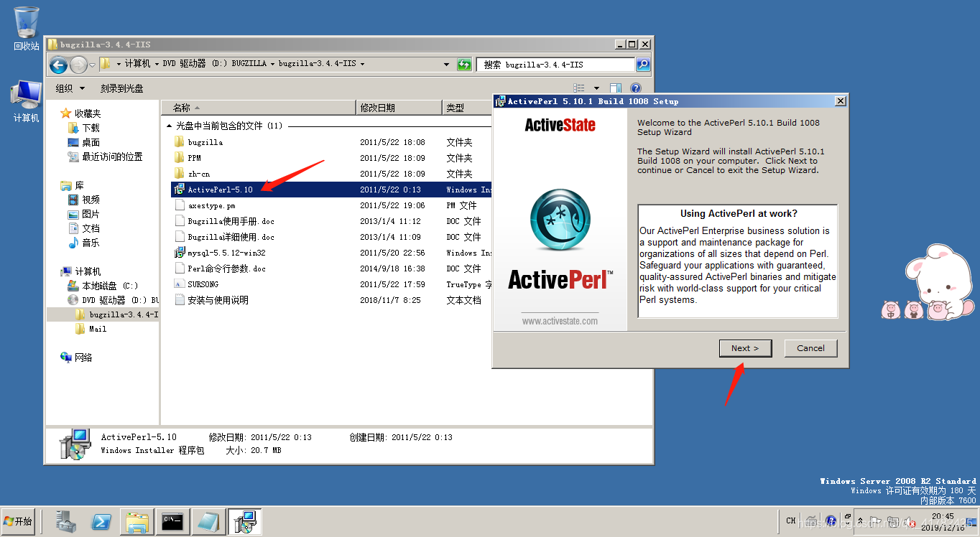Viewport: 980px width, 537px height.
Task: Open Server Manager from taskbar
Action: point(66,522)
